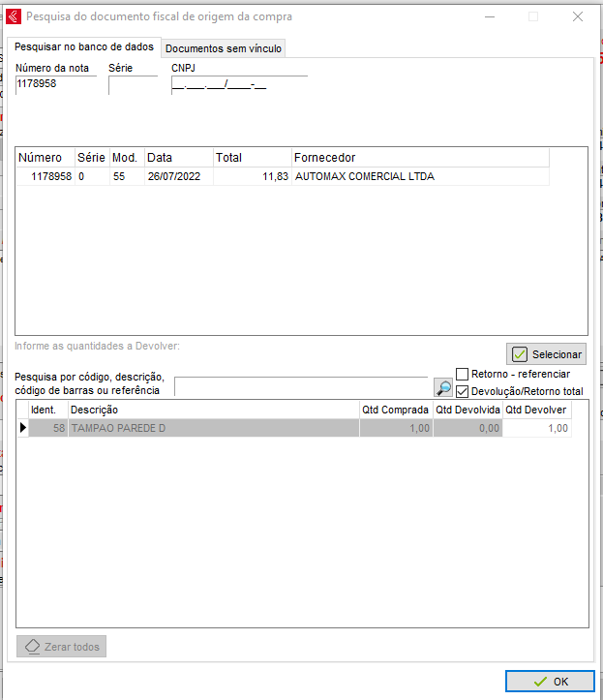Close the Pesquisa do documento window
Viewport: 603px width, 700px height.
(x=578, y=16)
